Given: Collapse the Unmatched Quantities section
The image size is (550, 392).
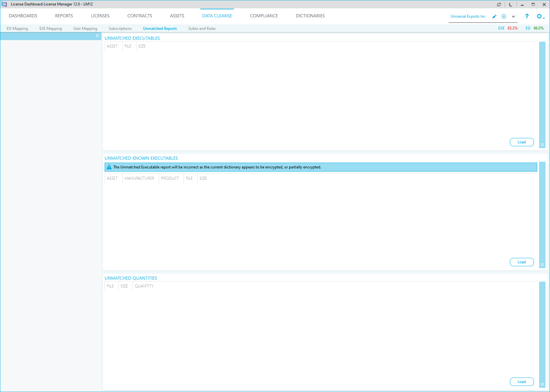Looking at the screenshot, I should (x=542, y=384).
